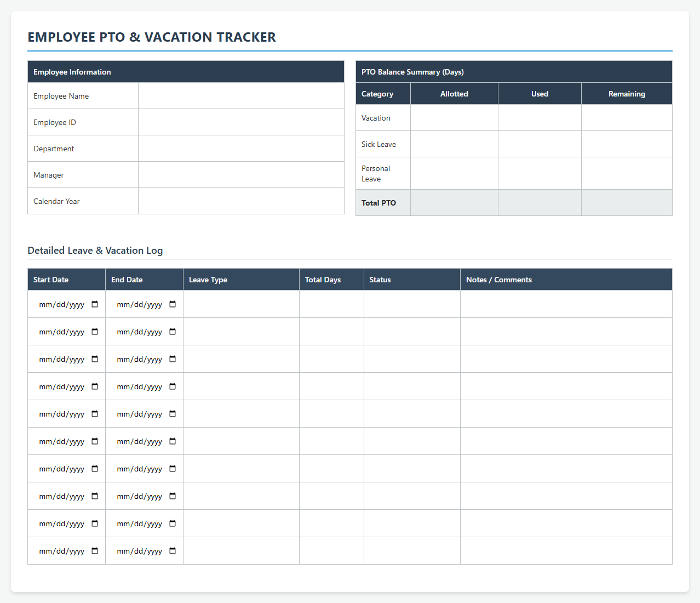Click the 'Detailed Leave & Vacation Log' heading
Screen dimensions: 700x603
tap(95, 251)
